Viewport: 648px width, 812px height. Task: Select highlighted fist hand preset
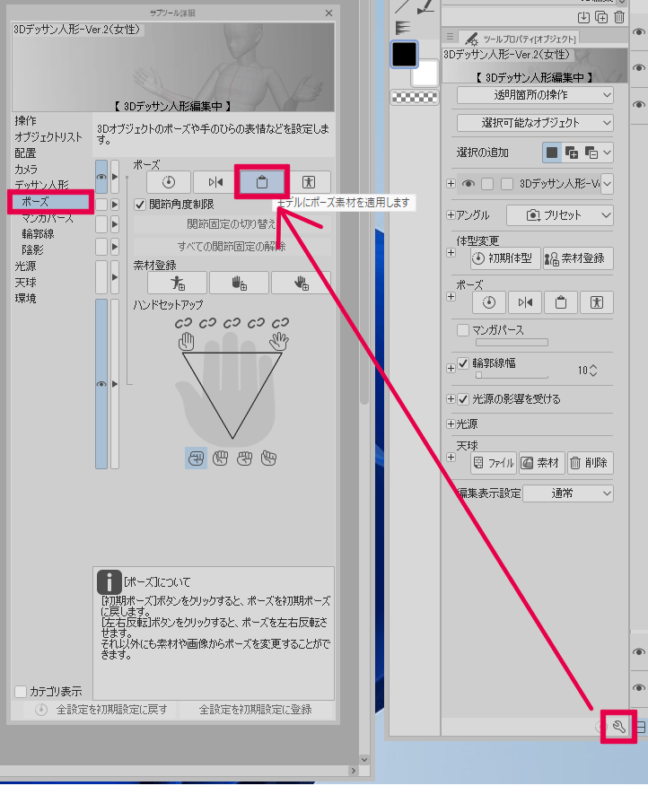[196, 458]
